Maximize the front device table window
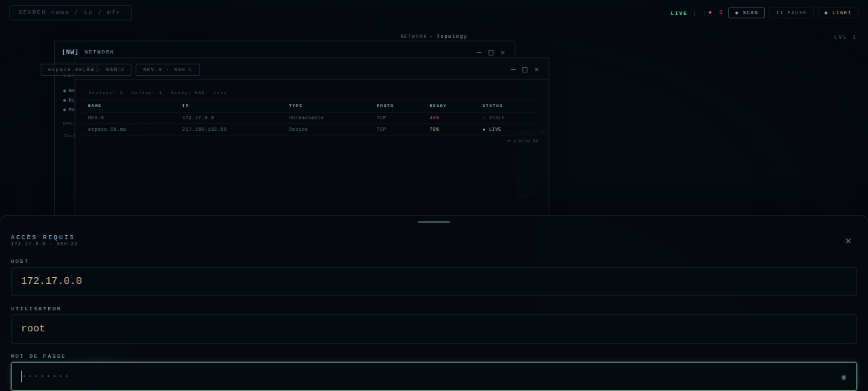Screen dimensions: 868x391 [525, 69]
